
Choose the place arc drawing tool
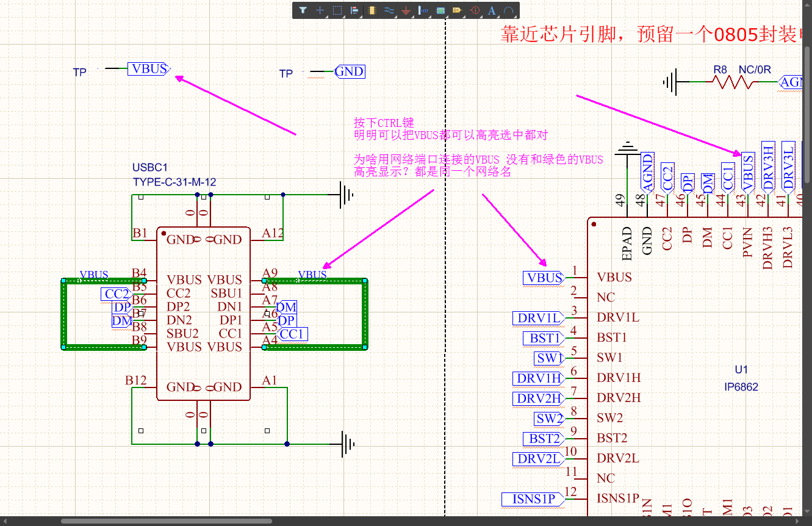pyautogui.click(x=509, y=10)
